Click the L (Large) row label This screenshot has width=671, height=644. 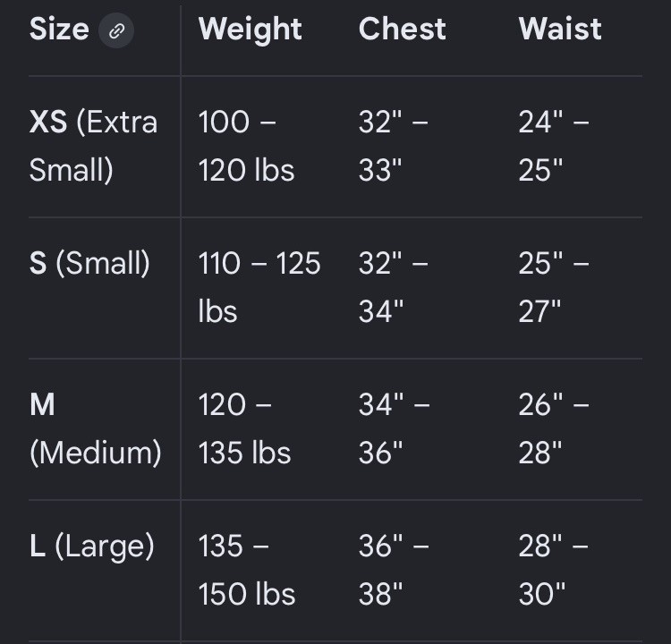[91, 547]
